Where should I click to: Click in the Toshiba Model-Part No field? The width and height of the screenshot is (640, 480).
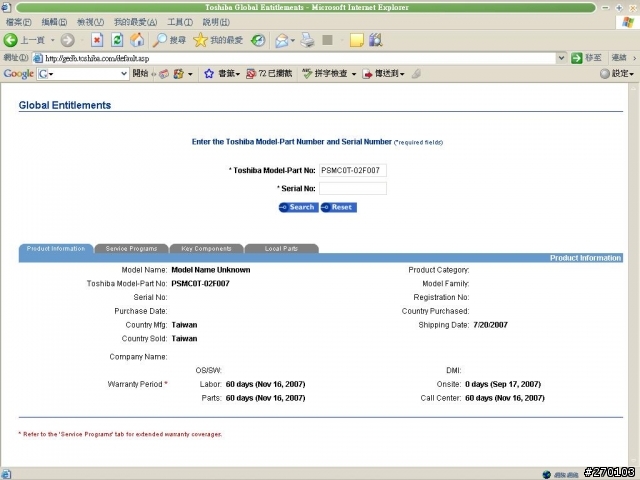point(353,170)
